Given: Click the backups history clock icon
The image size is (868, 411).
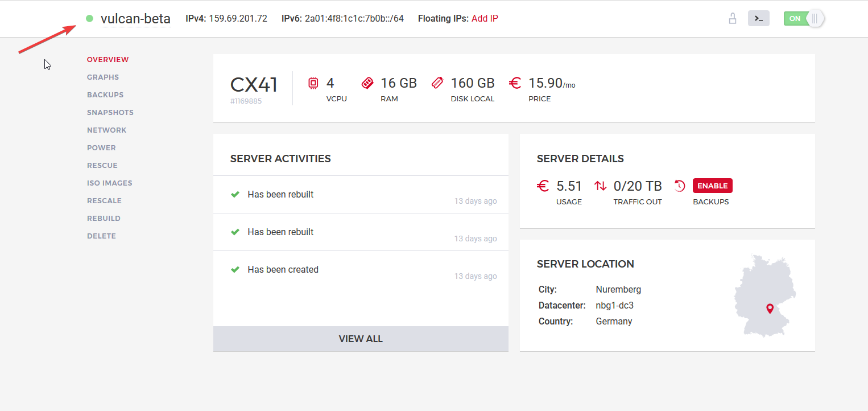Looking at the screenshot, I should [x=680, y=186].
